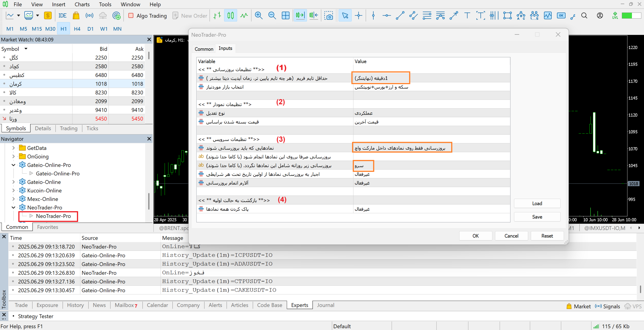Screen dimensions: 644x330
Task: Toggle the auto scroll chart button
Action: 300,16
